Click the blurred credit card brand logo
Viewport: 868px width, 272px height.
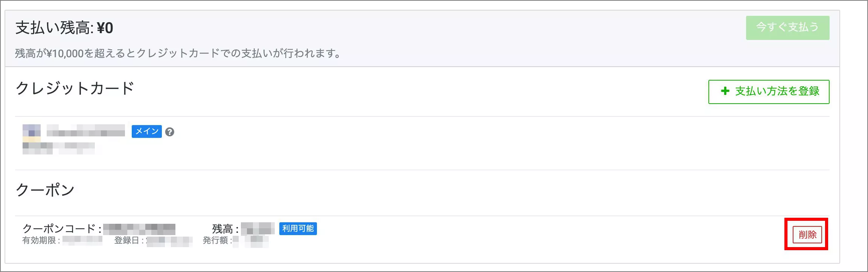32,131
